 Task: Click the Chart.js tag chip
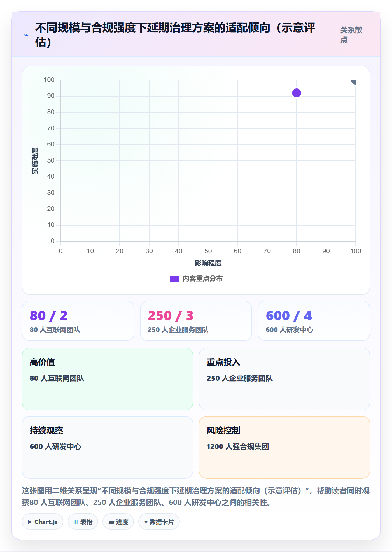coord(43,522)
